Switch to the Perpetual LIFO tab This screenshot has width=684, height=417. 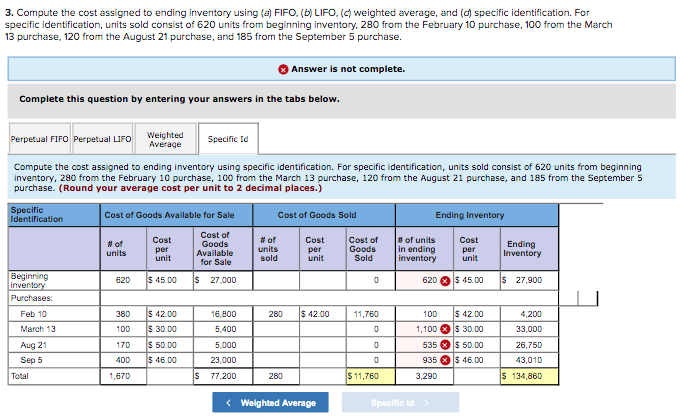[103, 139]
